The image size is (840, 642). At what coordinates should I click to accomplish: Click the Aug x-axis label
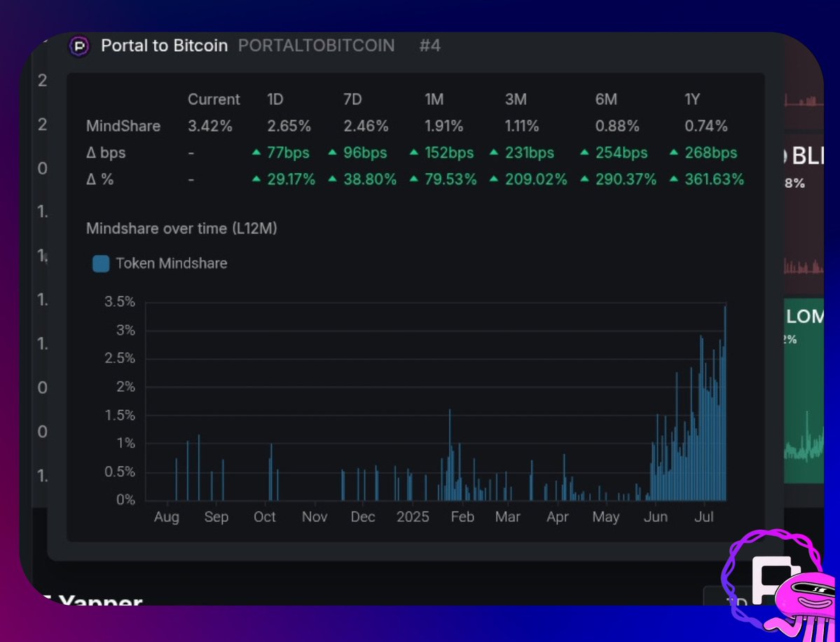167,517
